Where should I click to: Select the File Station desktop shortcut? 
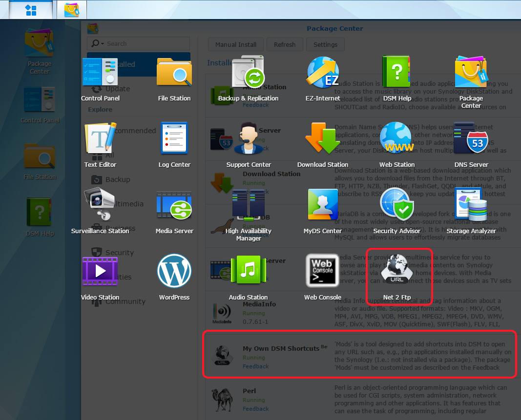[40, 162]
